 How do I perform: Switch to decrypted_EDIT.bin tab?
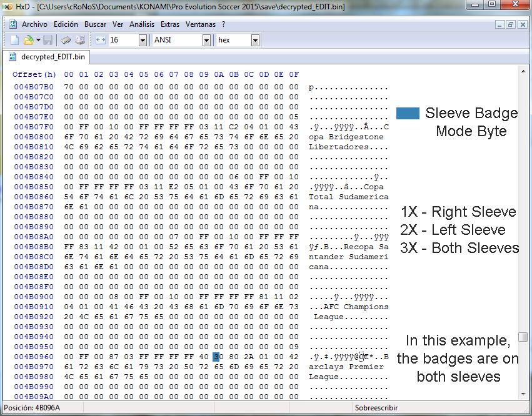48,57
